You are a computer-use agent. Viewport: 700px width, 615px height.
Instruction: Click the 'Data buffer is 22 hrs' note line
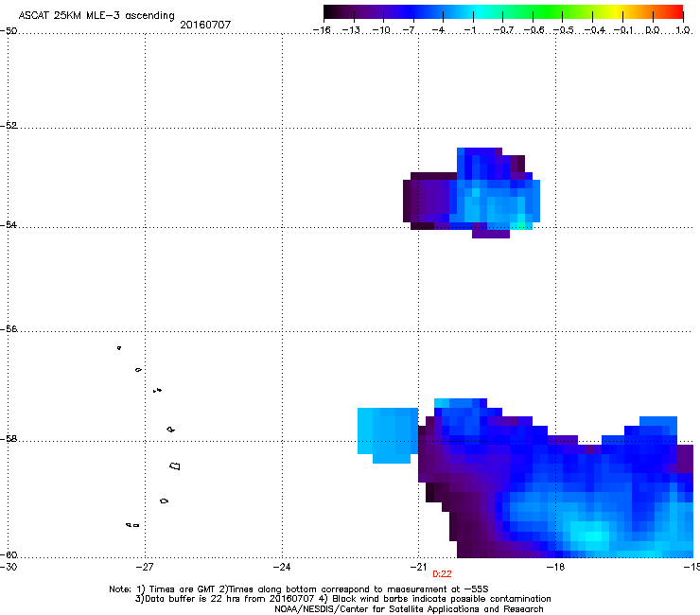click(342, 599)
